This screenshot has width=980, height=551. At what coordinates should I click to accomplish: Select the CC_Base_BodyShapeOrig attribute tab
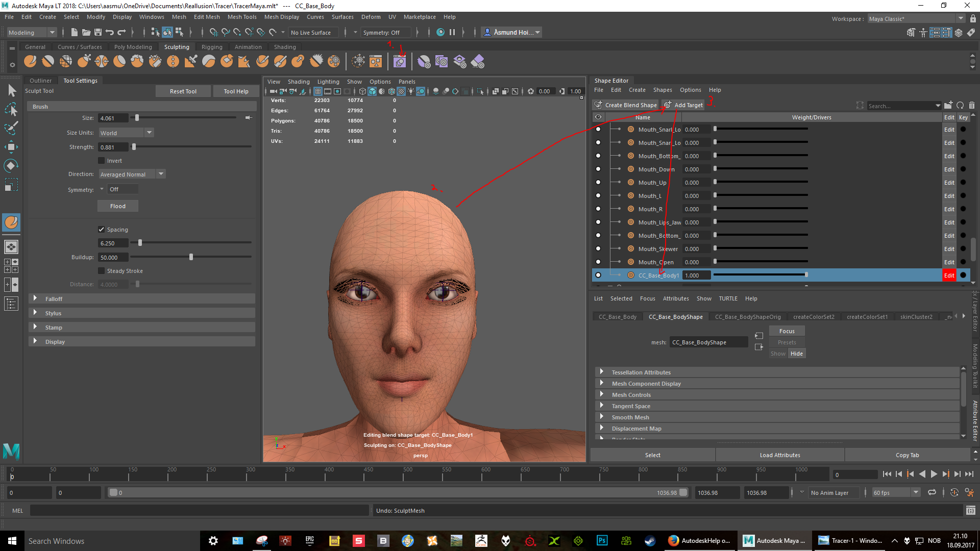pyautogui.click(x=748, y=317)
